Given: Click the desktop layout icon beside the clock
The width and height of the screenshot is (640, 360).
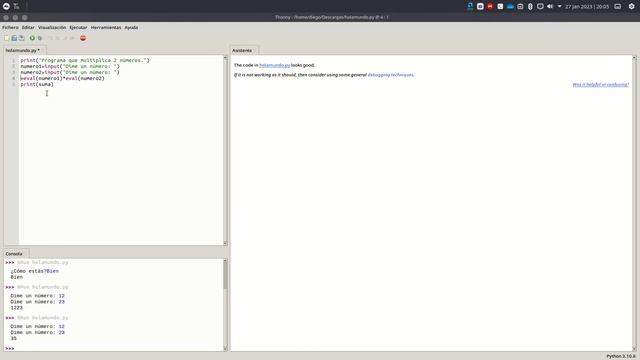Looking at the screenshot, I should click(x=618, y=6).
